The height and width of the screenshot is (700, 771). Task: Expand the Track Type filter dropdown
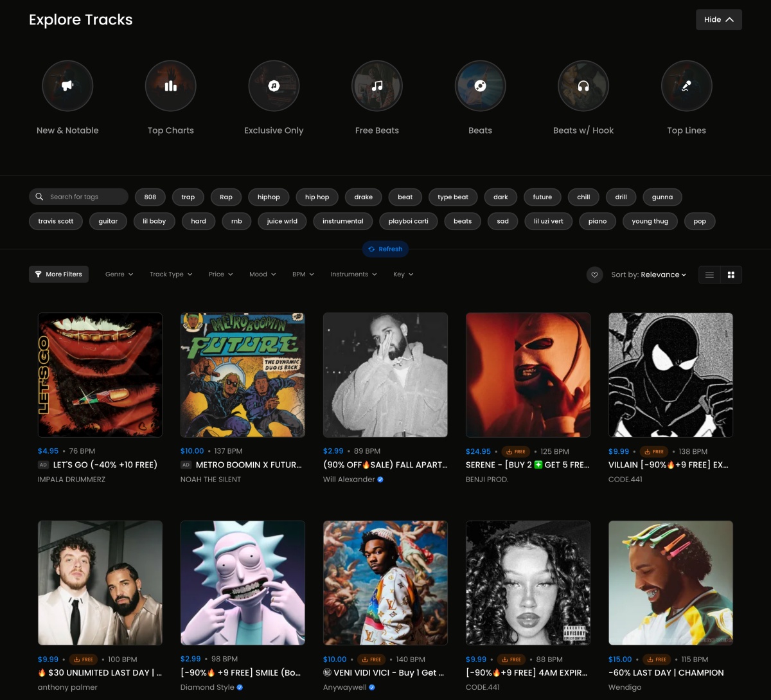pyautogui.click(x=171, y=274)
